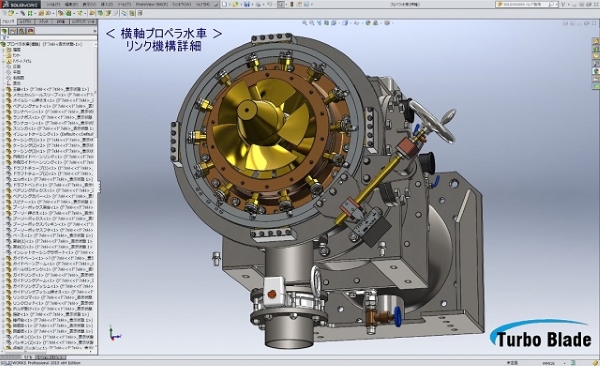Open the Edit Appearance color-sphere icon

[x=368, y=23]
